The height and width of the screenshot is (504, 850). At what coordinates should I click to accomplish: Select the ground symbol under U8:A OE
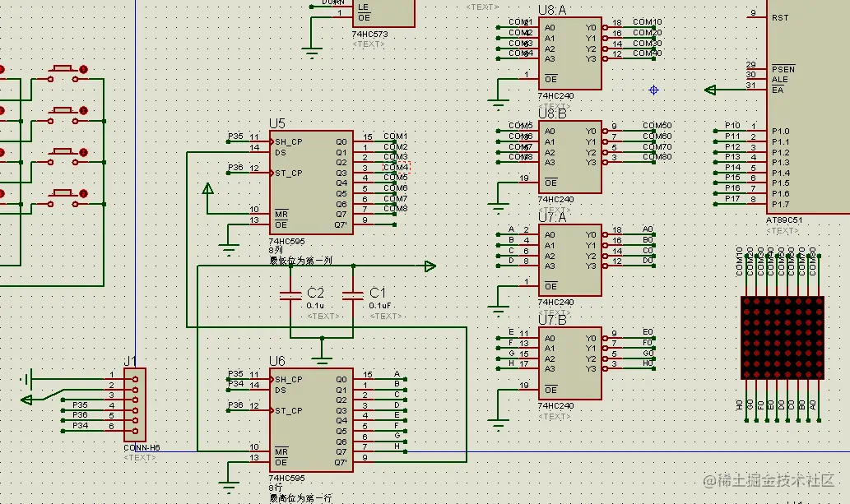click(498, 104)
